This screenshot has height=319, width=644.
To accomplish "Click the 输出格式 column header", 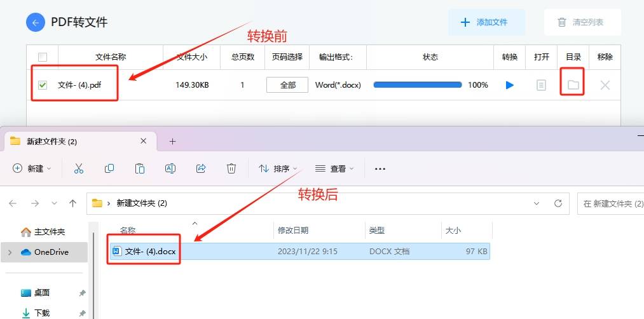I will tap(336, 57).
